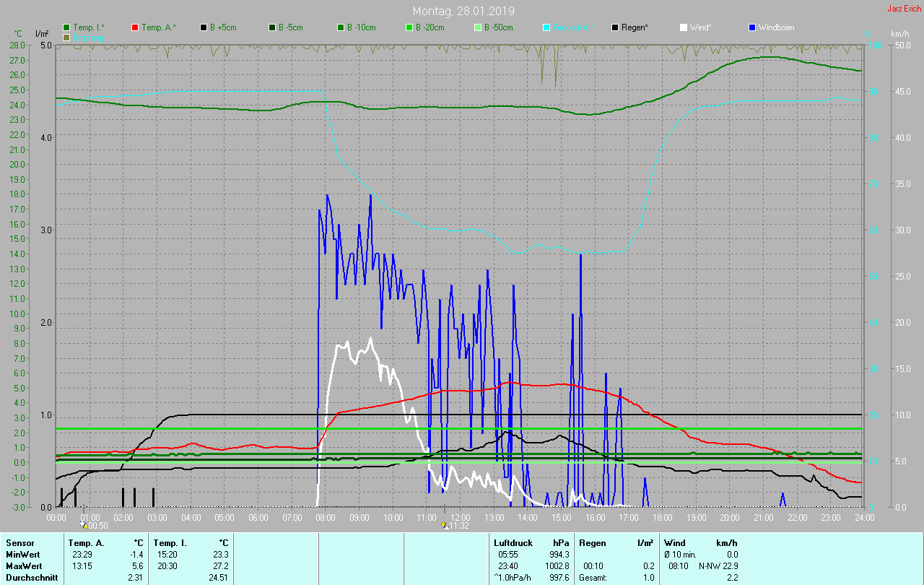Open the Jarz Erich link

pos(904,9)
